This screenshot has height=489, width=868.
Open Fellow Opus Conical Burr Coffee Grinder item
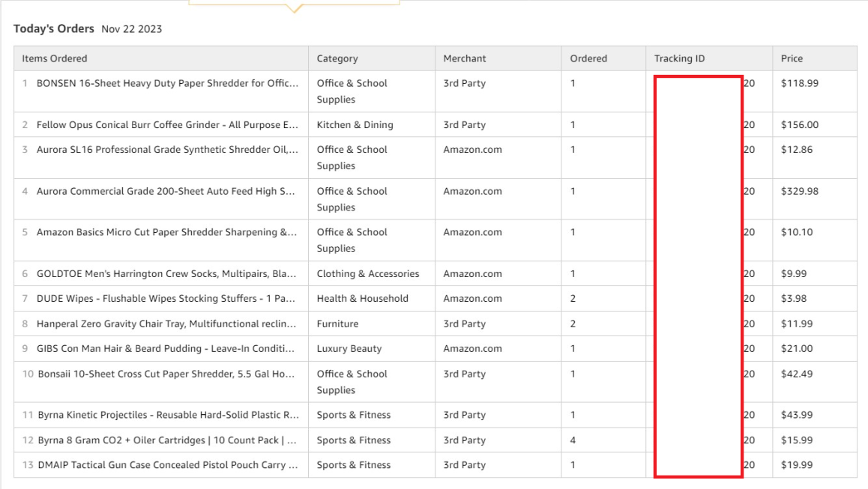[x=167, y=125]
